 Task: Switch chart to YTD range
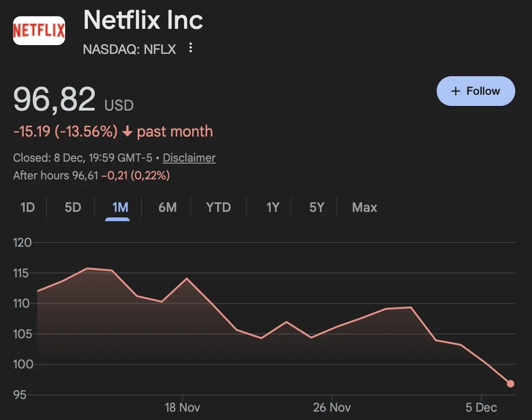[218, 207]
